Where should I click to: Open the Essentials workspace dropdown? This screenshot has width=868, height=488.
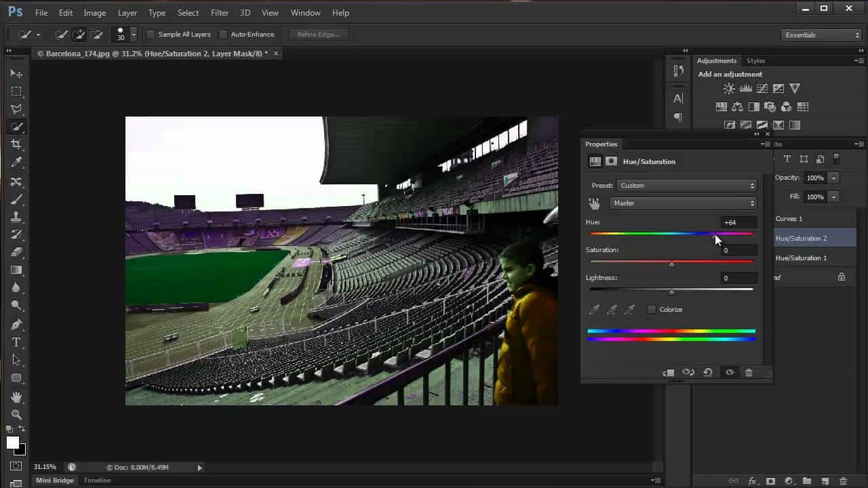click(x=821, y=35)
